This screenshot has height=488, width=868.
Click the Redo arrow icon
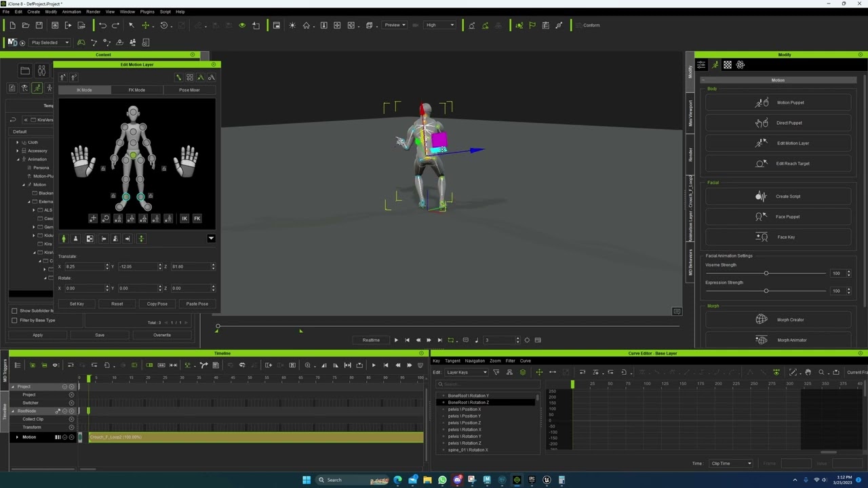pyautogui.click(x=115, y=25)
